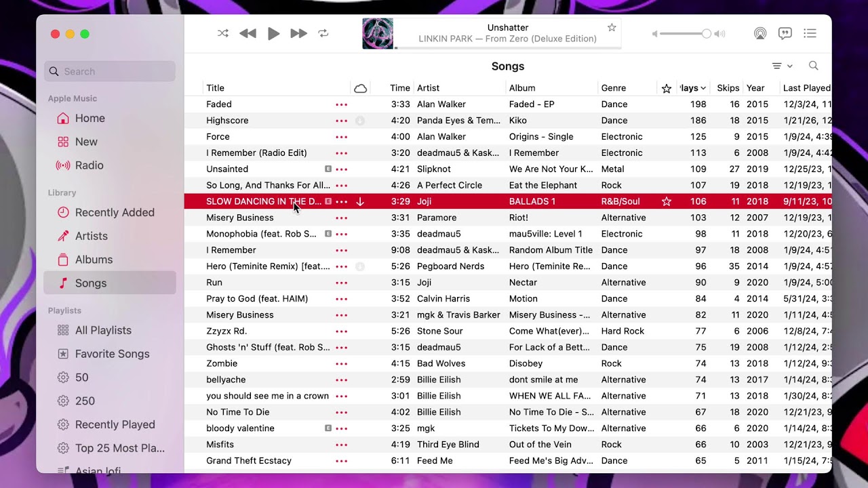This screenshot has width=868, height=488.
Task: Toggle shuffle playback
Action: 223,33
